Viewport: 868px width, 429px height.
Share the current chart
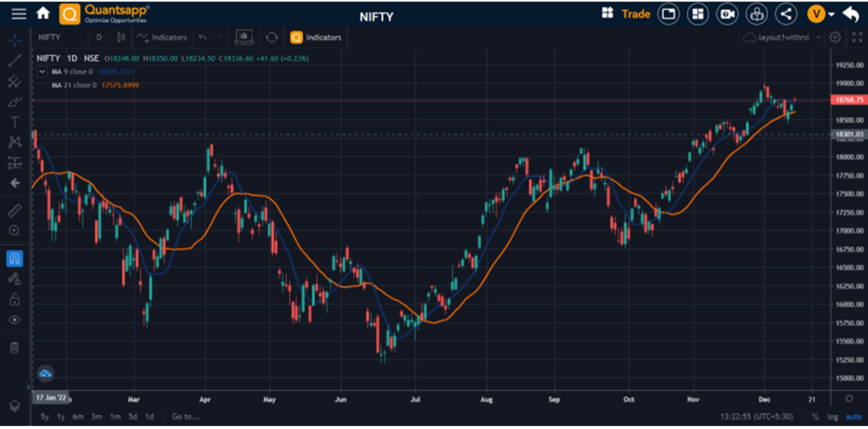tap(786, 14)
